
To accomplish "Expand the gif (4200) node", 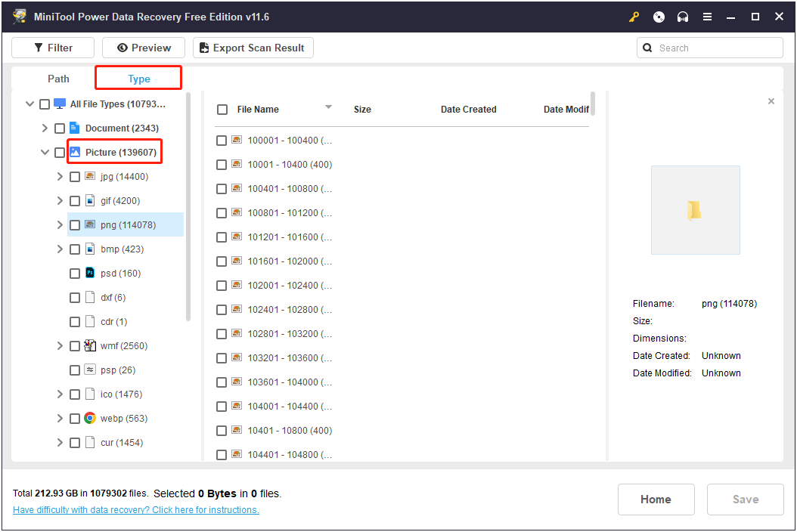I will tap(60, 201).
